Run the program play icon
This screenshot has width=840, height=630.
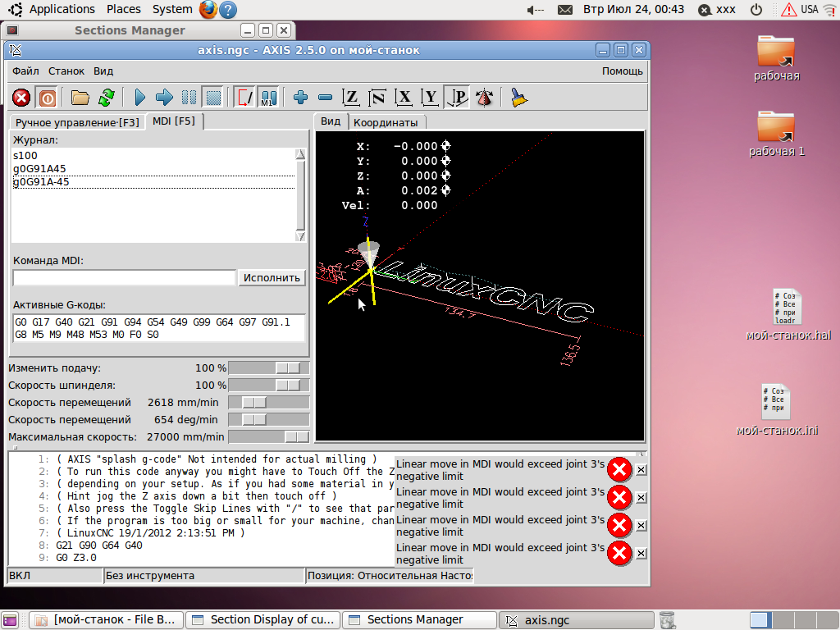click(139, 98)
